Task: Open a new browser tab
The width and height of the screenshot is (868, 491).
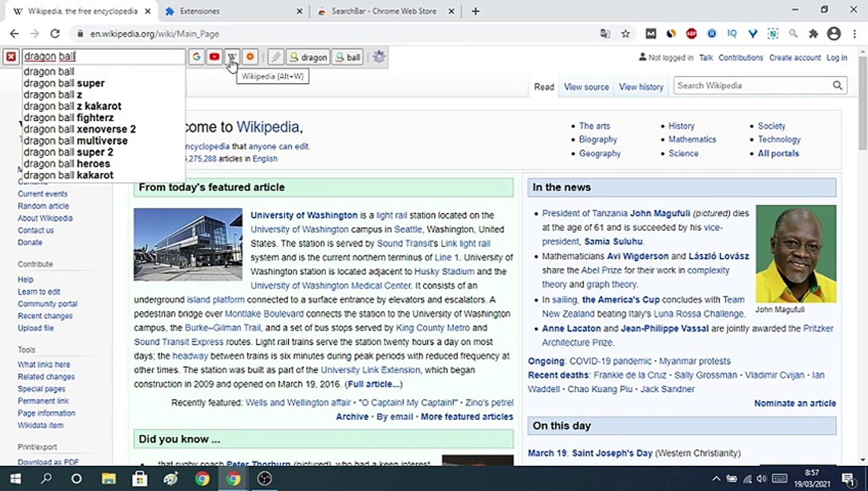Action: [x=476, y=11]
